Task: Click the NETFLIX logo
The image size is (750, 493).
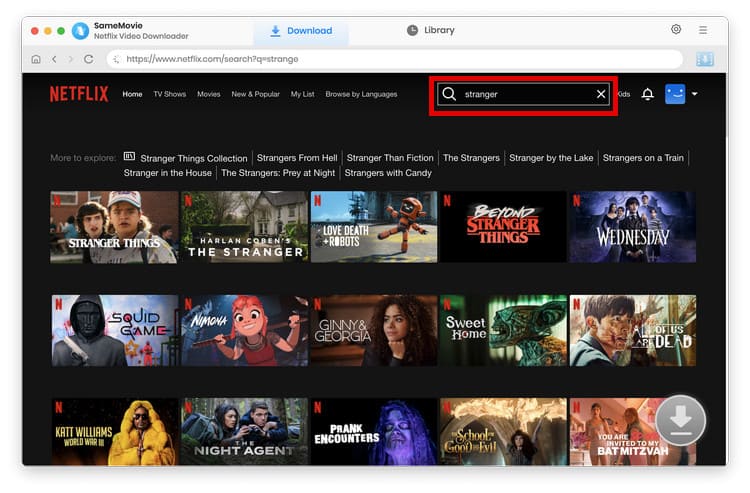Action: [x=79, y=94]
